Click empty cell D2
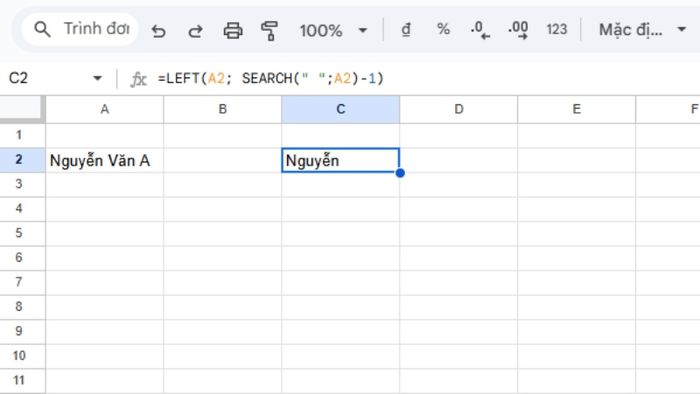This screenshot has width=700, height=394. (458, 160)
